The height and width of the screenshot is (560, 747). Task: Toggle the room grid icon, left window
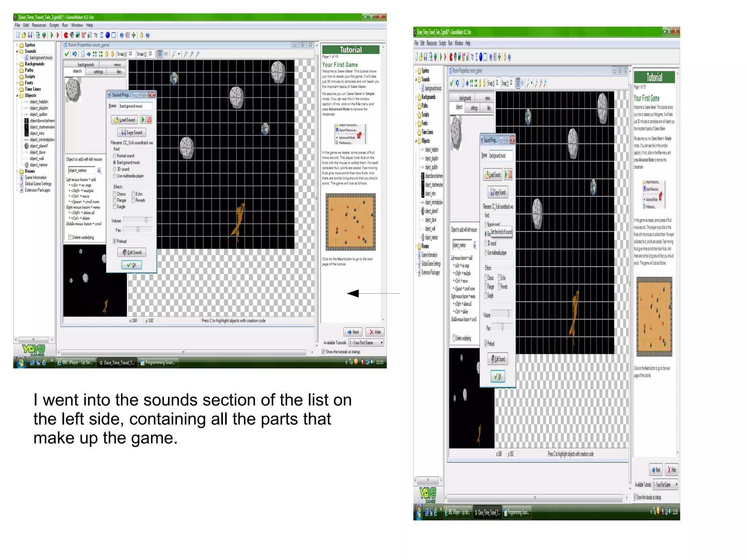160,54
